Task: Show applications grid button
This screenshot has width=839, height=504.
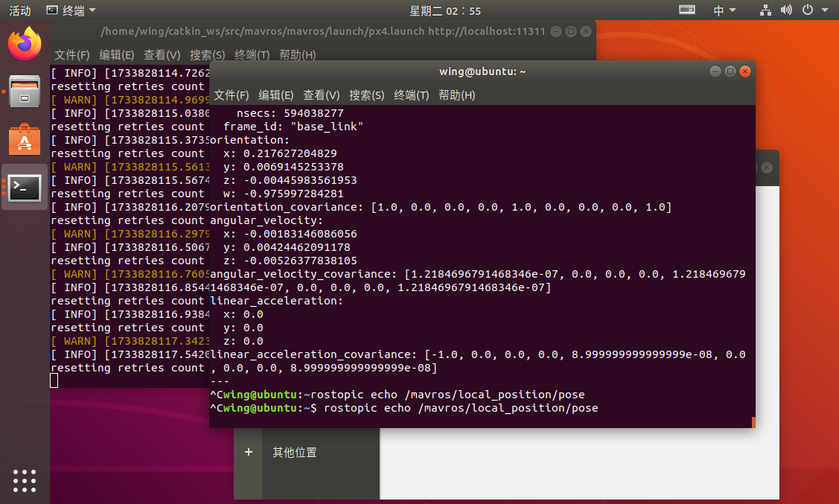Action: click(x=25, y=480)
